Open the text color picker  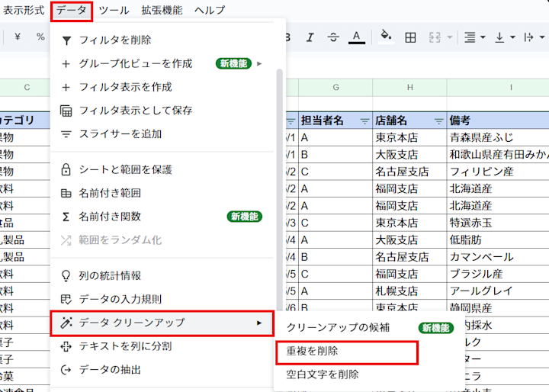(356, 37)
